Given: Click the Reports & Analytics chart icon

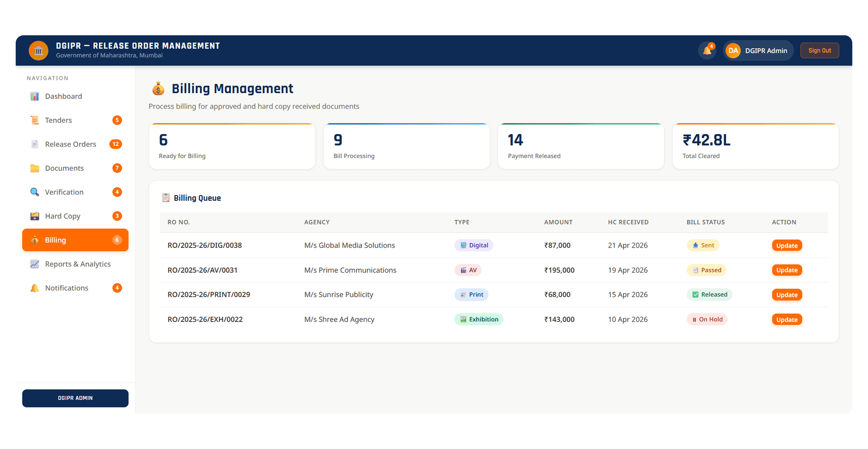Looking at the screenshot, I should click(x=35, y=264).
